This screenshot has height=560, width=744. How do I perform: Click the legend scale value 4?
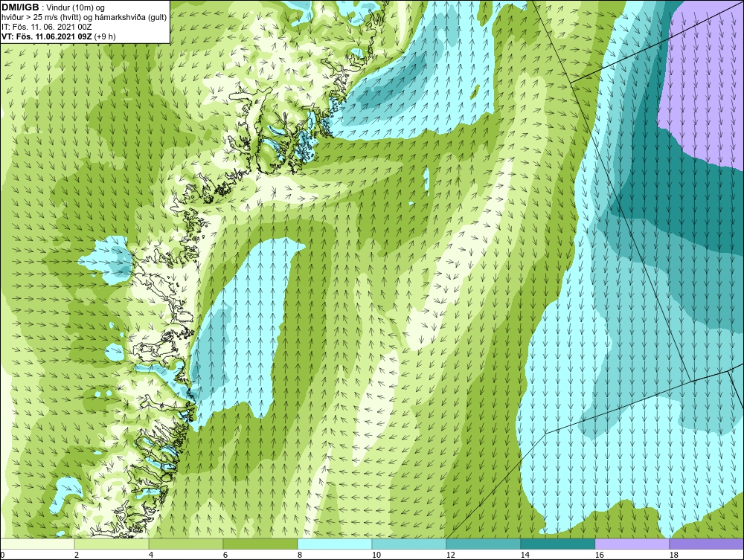pyautogui.click(x=151, y=555)
